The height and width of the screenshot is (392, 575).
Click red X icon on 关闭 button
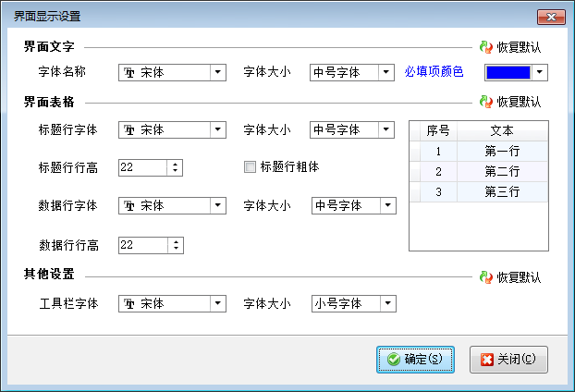(486, 359)
